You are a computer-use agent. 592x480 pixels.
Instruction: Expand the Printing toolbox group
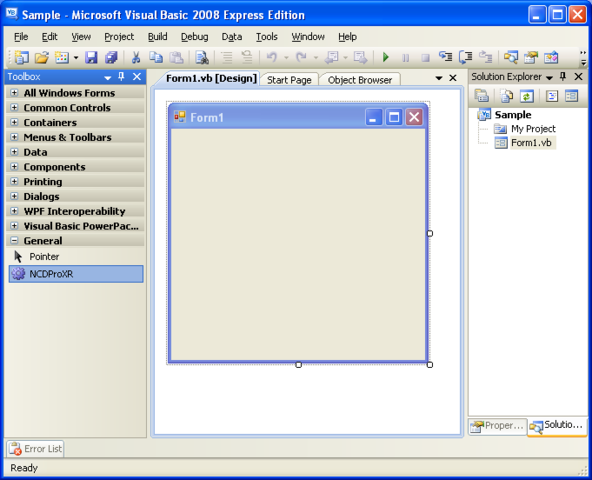point(14,181)
